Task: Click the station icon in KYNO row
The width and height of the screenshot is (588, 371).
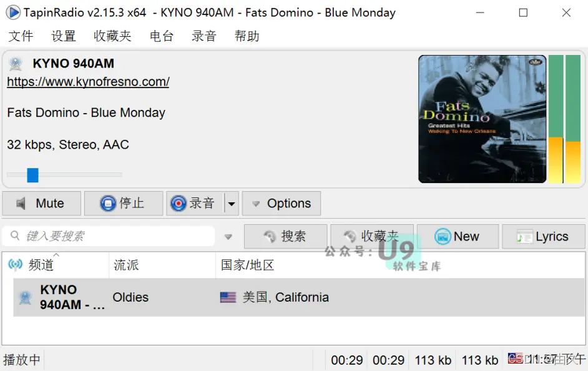Action: (25, 298)
